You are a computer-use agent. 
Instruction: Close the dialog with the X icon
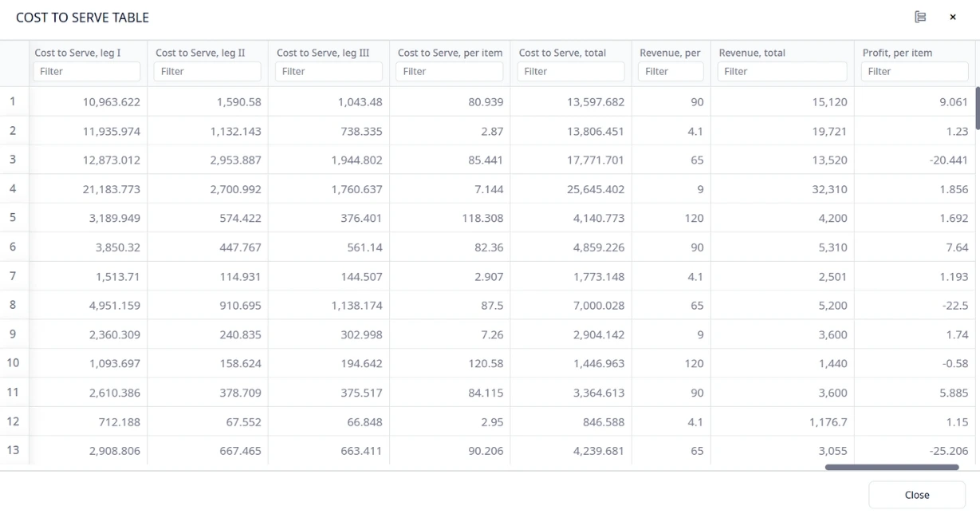[952, 17]
